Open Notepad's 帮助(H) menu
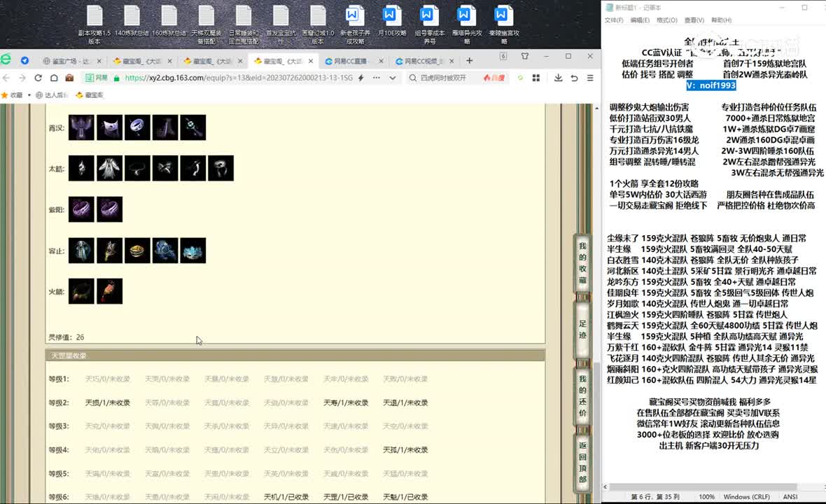This screenshot has width=826, height=504. coord(721,20)
